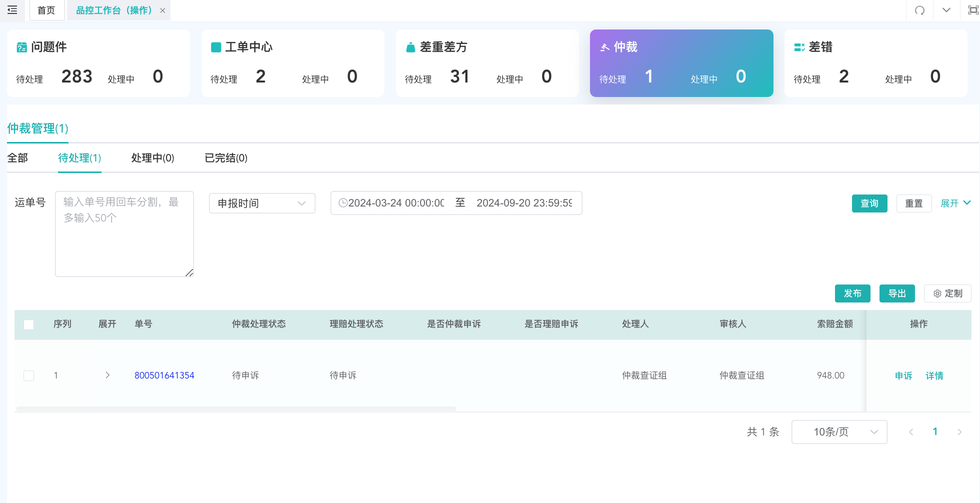Open the 申报时间 dropdown

tap(262, 203)
